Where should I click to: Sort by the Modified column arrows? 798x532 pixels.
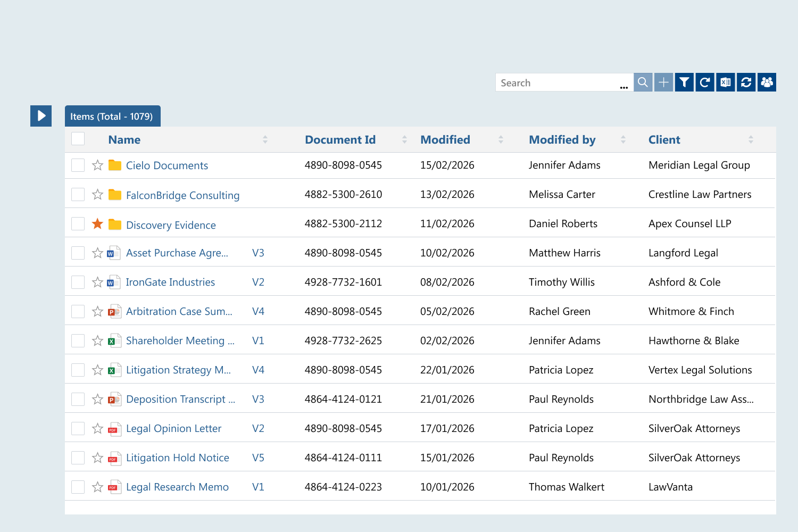(x=501, y=139)
